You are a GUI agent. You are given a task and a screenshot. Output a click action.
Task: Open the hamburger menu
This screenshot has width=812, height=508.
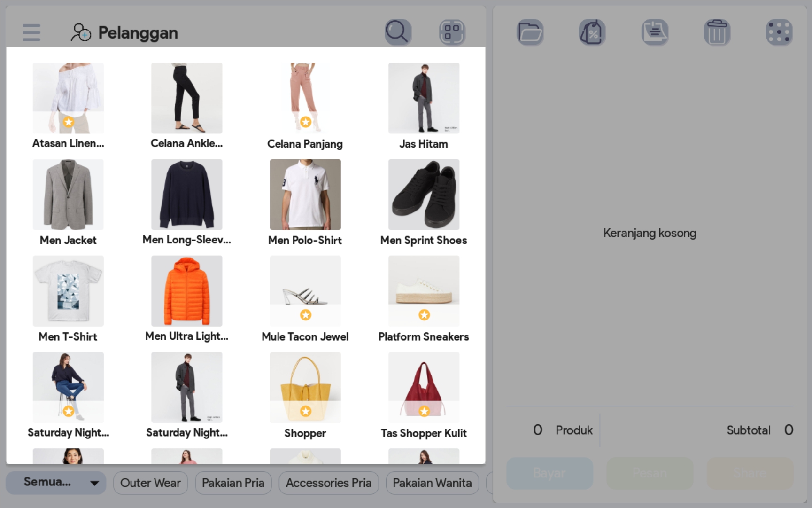pyautogui.click(x=31, y=32)
